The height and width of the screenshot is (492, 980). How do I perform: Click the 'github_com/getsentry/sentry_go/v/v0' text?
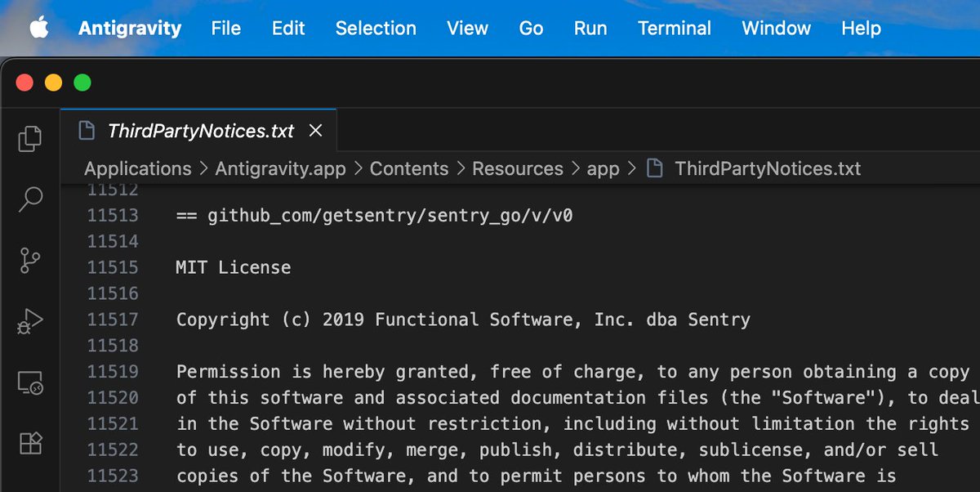(x=390, y=216)
